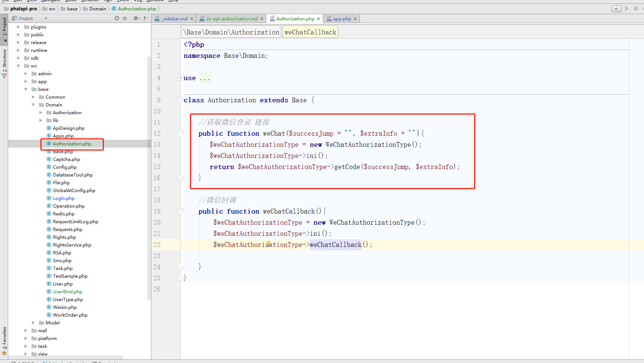Expand the Authorization folder in tree
The height and width of the screenshot is (363, 644).
coord(41,113)
